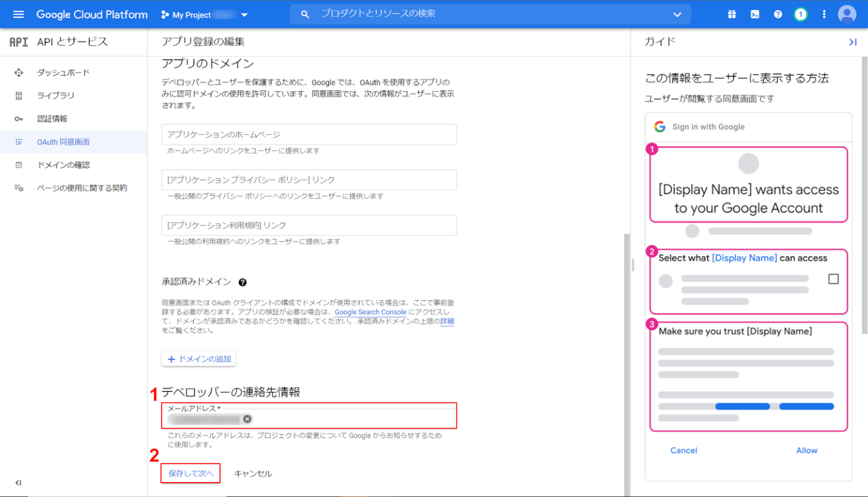This screenshot has height=497, width=868.
Task: Open the hamburger navigation menu
Action: point(18,14)
